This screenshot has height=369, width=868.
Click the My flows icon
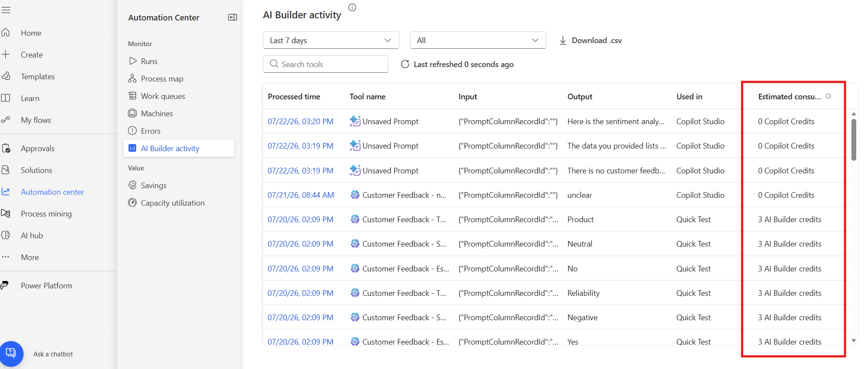[x=6, y=120]
